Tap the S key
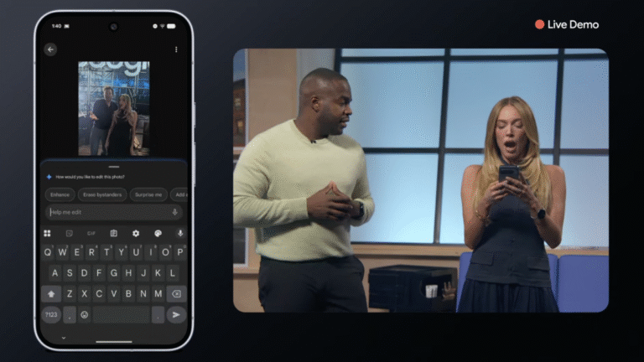 click(x=70, y=273)
